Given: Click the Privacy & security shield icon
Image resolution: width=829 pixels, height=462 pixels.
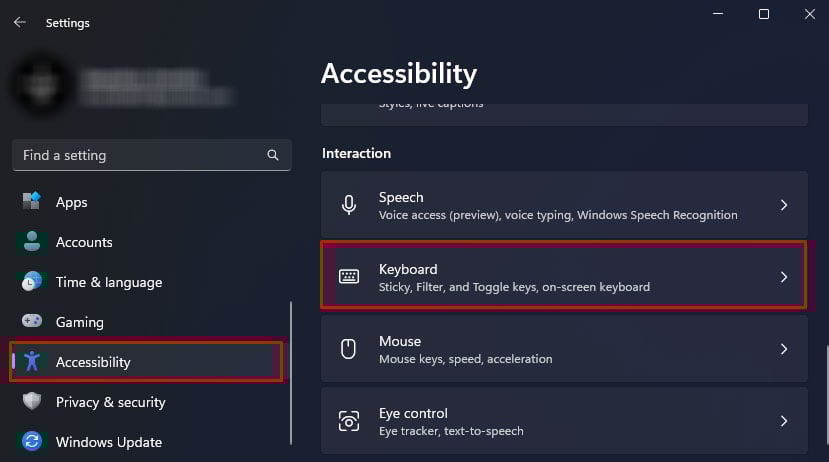Looking at the screenshot, I should pyautogui.click(x=32, y=402).
